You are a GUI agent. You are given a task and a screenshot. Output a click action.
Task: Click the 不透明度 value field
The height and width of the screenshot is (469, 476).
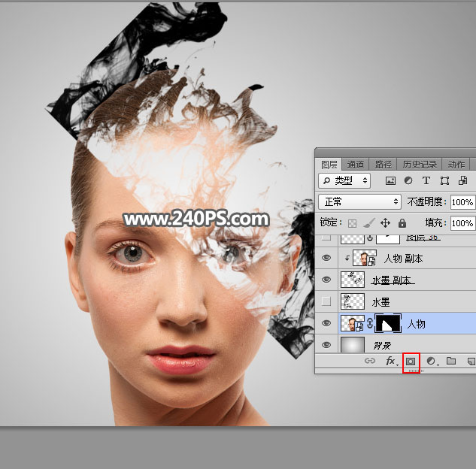point(462,202)
